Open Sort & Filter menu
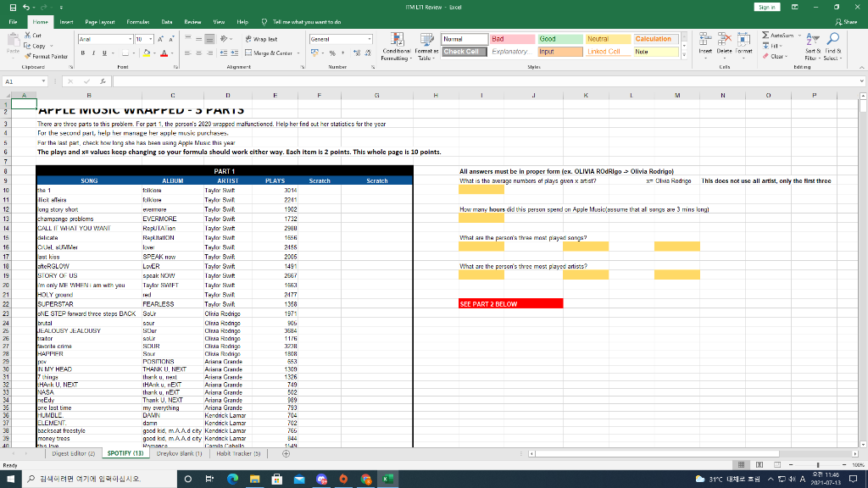The width and height of the screenshot is (868, 488). (812, 46)
